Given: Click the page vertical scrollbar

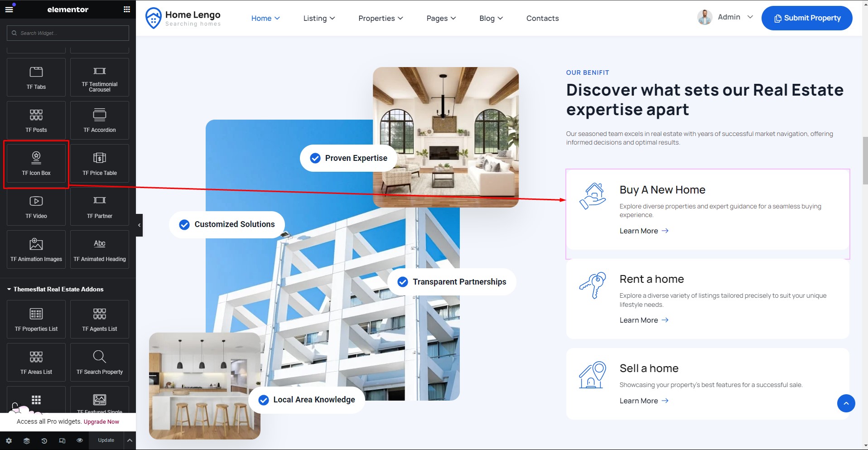Looking at the screenshot, I should [x=865, y=161].
